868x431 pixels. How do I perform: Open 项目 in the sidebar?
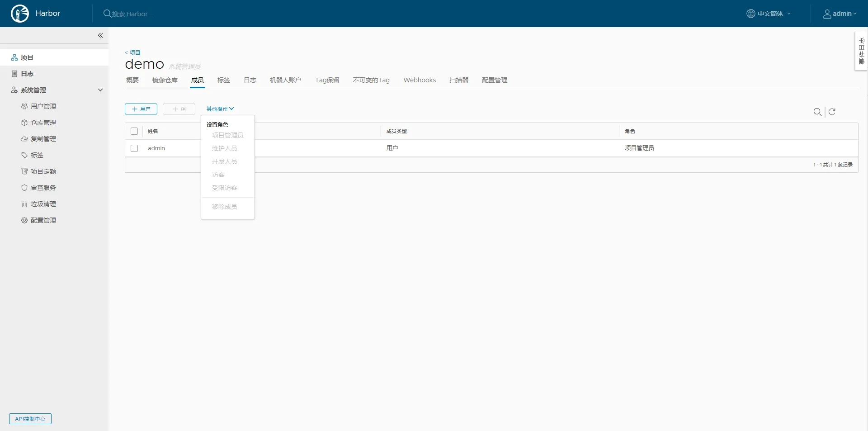(x=54, y=57)
